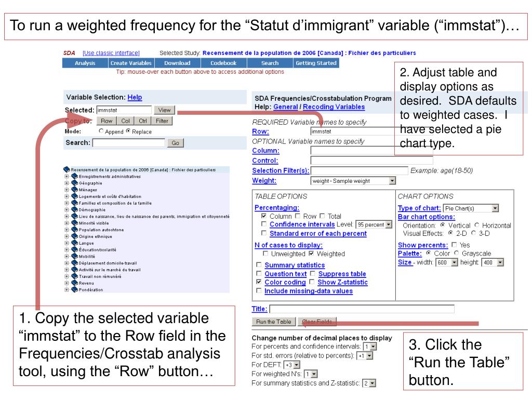Click the Mobilité book icon
532x399 pixels.
(75, 256)
